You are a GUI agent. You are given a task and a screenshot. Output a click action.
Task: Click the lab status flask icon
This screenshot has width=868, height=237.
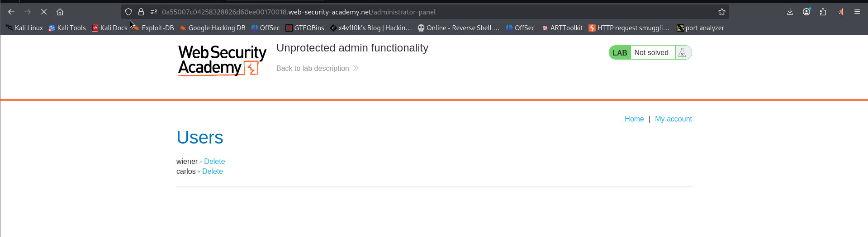click(682, 53)
